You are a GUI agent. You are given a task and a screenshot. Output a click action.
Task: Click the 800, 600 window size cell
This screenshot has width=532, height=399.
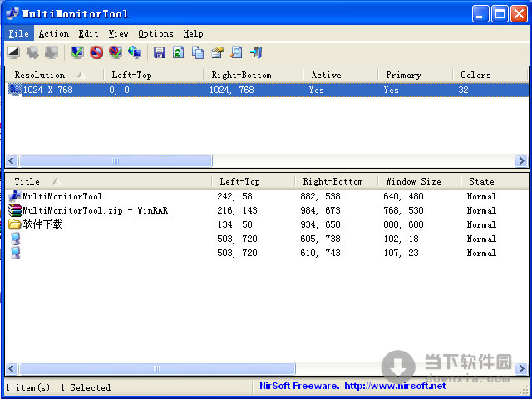pos(404,224)
